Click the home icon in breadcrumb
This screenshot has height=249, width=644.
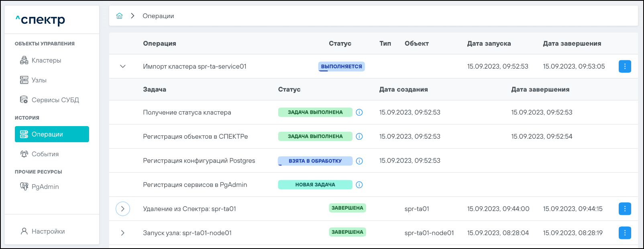(119, 16)
